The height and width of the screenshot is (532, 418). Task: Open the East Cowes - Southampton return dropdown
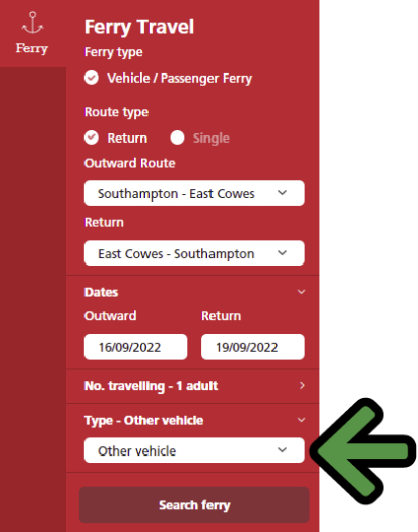point(194,253)
